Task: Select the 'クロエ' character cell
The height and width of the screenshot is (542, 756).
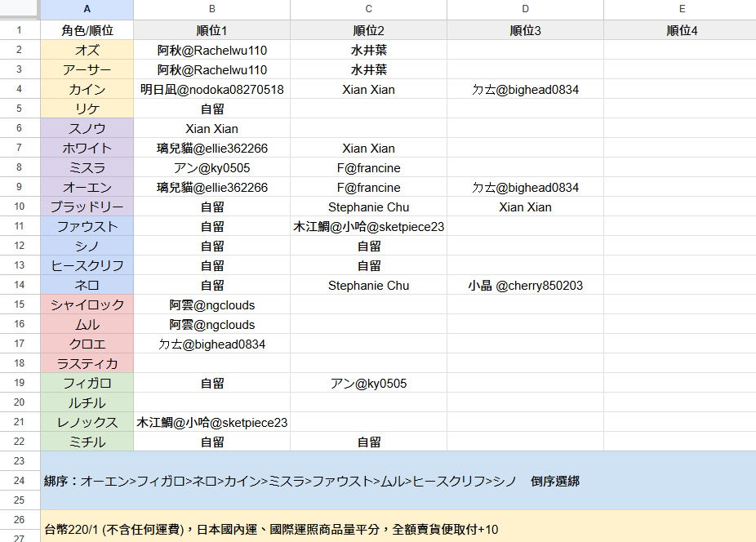Action: (87, 344)
